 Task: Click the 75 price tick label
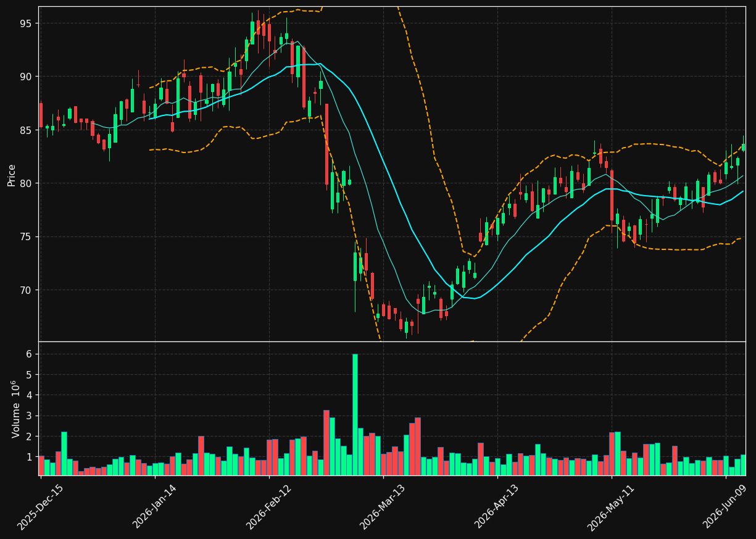click(x=26, y=236)
